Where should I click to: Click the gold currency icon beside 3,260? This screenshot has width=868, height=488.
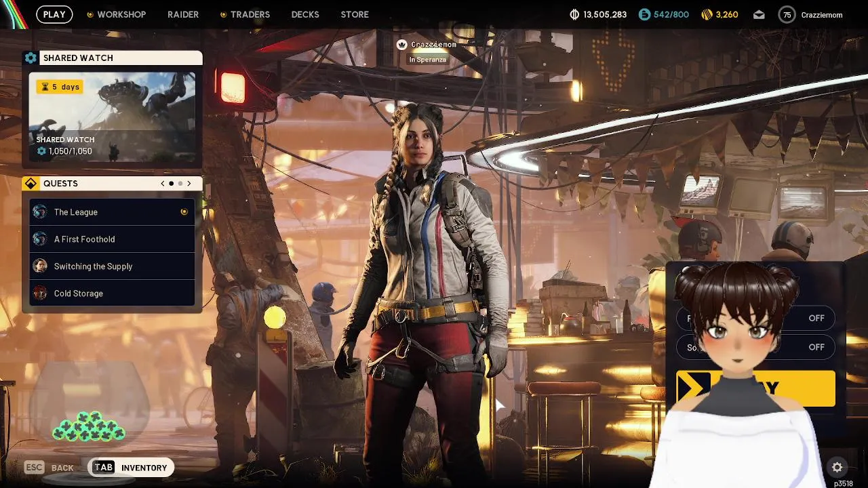(707, 14)
